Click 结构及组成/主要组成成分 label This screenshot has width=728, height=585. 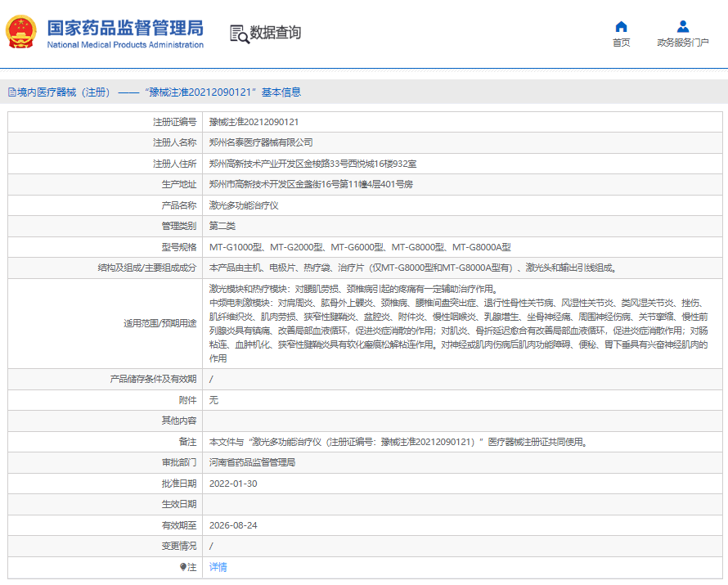tap(146, 268)
